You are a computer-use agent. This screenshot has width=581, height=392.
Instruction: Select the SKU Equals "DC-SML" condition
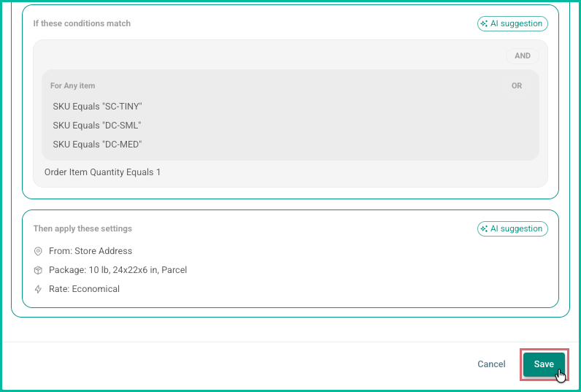click(96, 126)
